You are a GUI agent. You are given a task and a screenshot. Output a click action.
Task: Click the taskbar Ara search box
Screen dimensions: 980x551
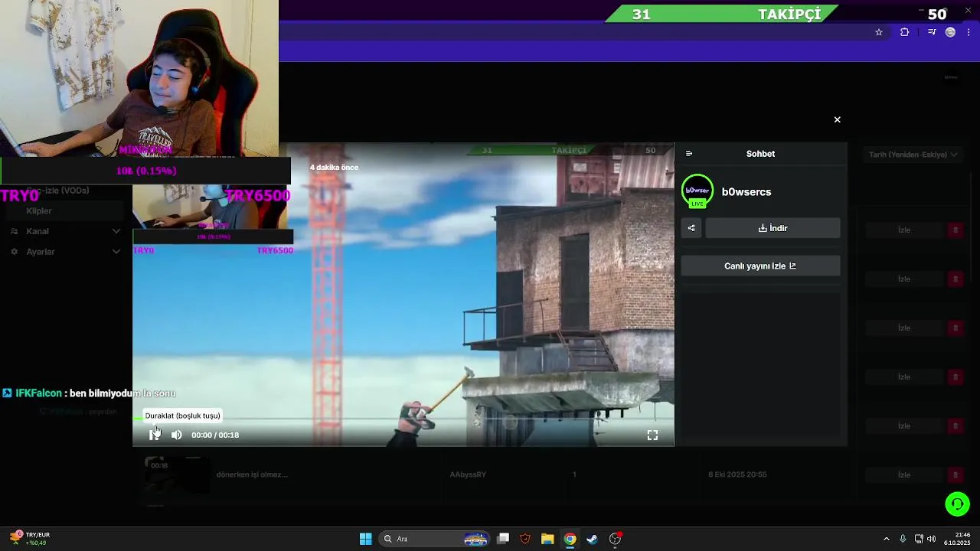pos(435,539)
